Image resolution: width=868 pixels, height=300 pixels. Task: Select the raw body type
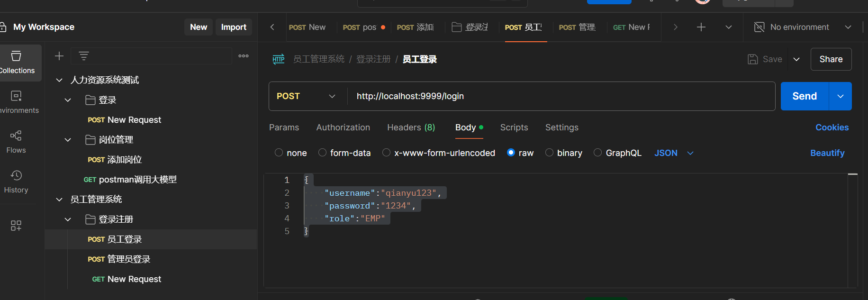[x=511, y=153]
